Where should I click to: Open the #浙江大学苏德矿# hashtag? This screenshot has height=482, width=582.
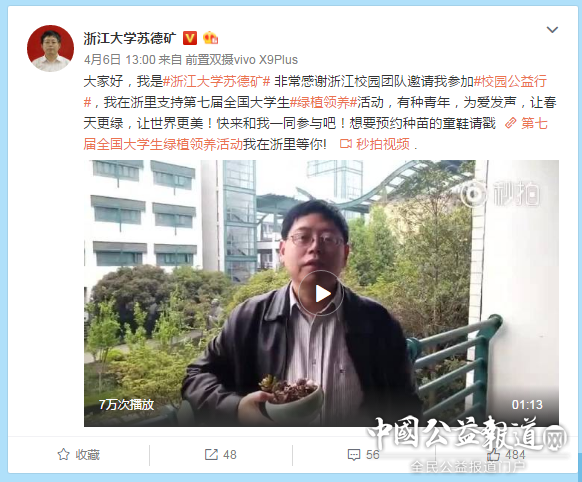pos(217,81)
